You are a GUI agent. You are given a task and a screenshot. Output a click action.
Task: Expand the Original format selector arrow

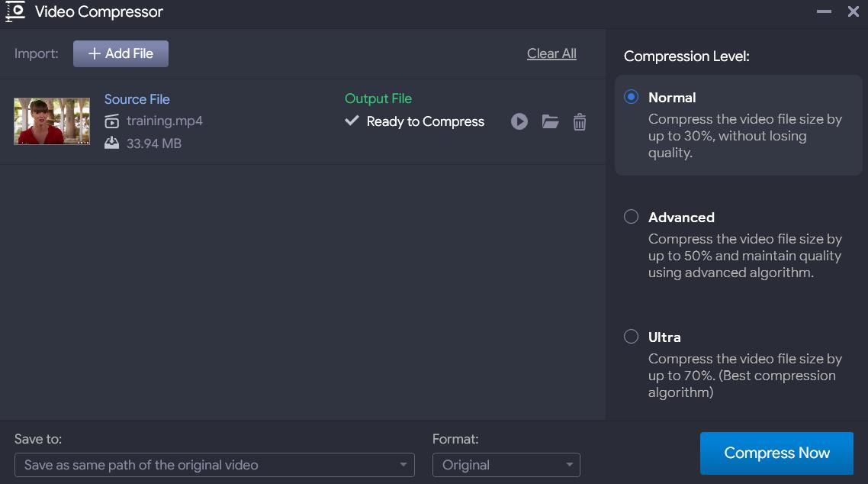[568, 465]
